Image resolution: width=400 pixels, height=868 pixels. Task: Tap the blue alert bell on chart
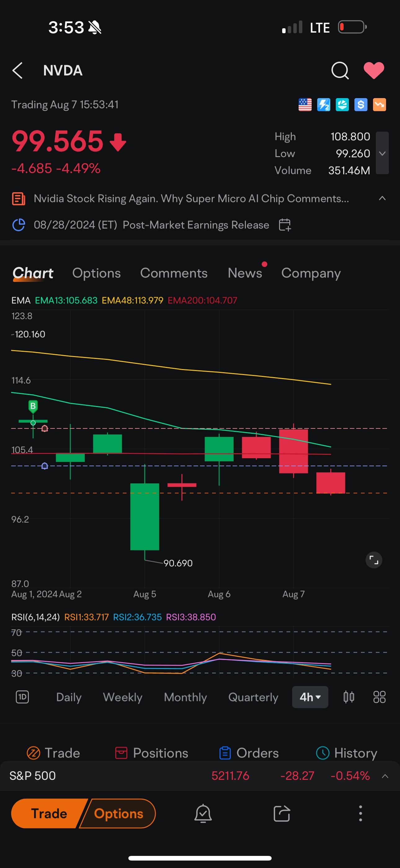coord(44,466)
